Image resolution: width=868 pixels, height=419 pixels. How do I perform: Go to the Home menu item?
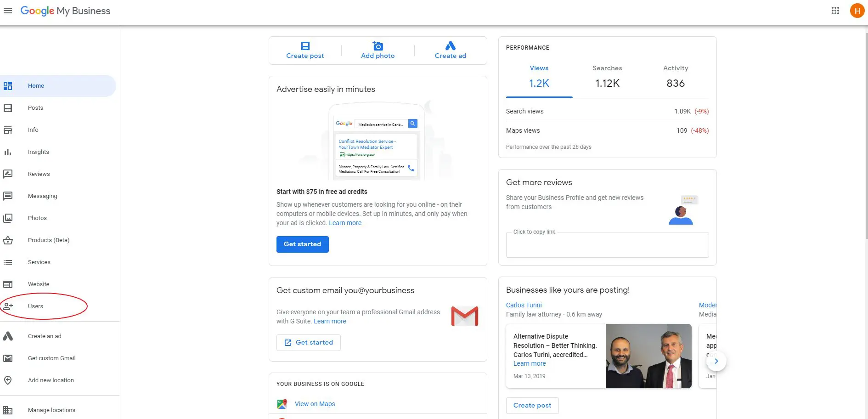(58, 86)
